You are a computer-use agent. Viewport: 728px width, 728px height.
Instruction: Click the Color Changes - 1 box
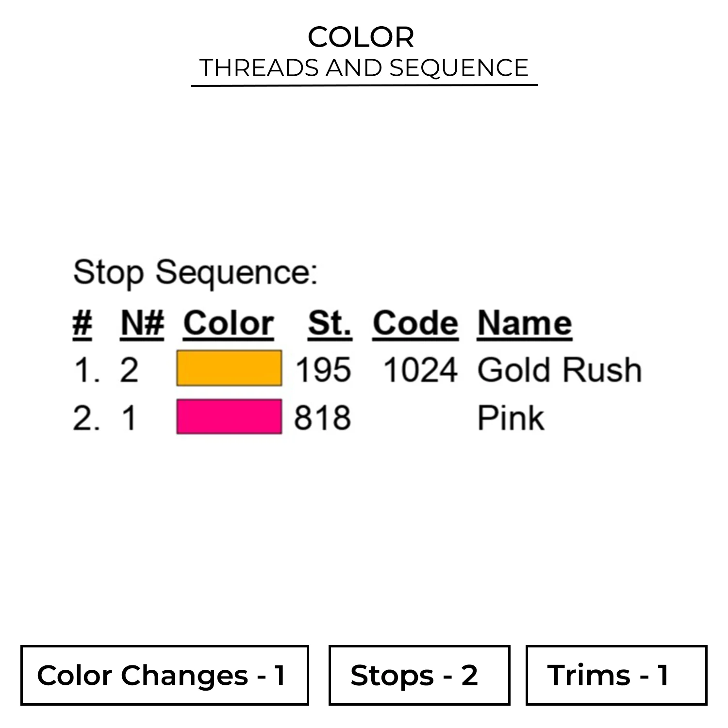click(165, 675)
